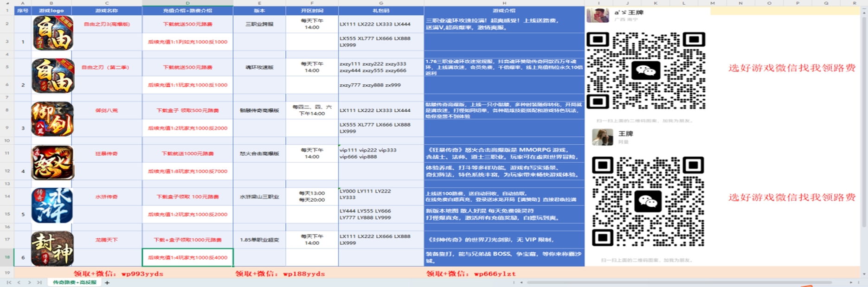Select row 18 header
Screen dimensions: 868x287
pos(7,257)
